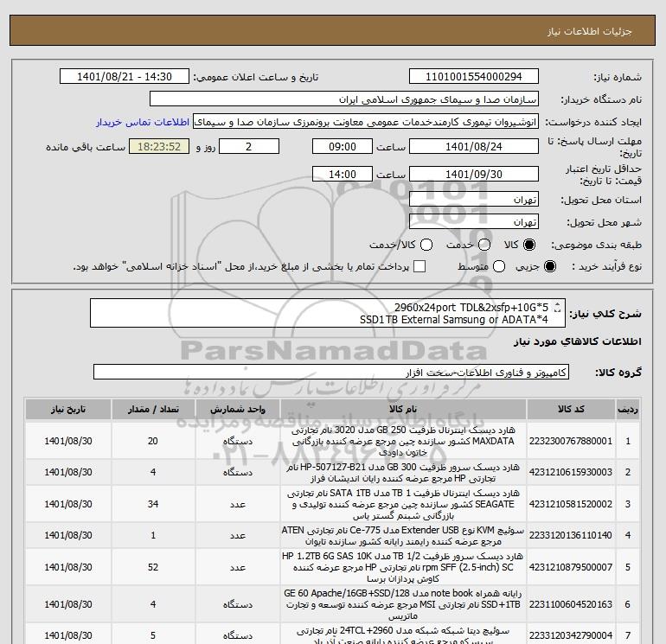Click the تعداد / مقدار column header

click(x=153, y=409)
